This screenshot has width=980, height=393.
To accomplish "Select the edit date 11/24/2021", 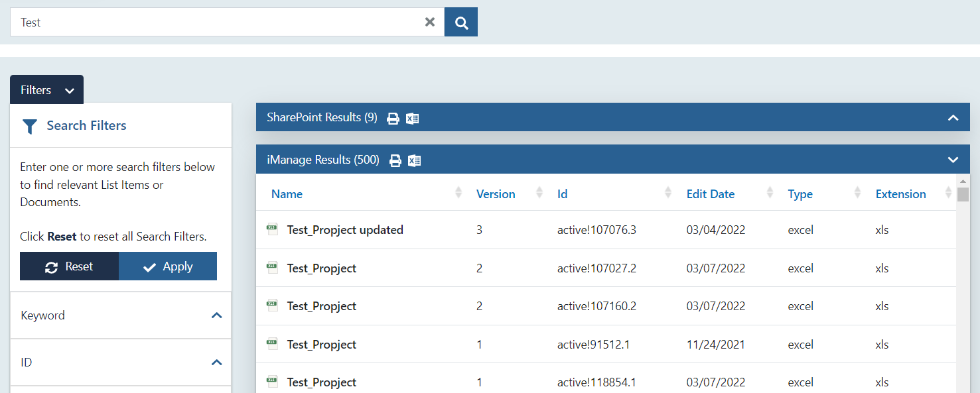I will [716, 345].
